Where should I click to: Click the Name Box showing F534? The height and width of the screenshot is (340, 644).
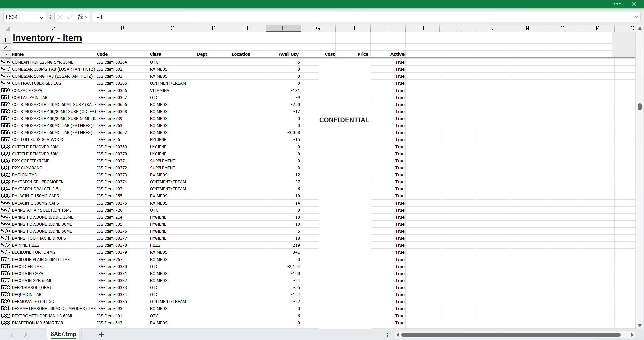pyautogui.click(x=21, y=17)
